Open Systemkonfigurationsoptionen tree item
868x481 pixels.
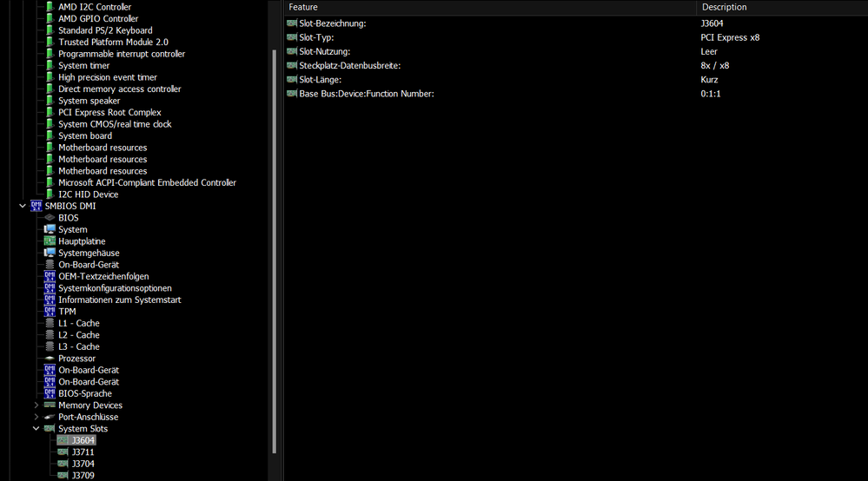tap(116, 288)
